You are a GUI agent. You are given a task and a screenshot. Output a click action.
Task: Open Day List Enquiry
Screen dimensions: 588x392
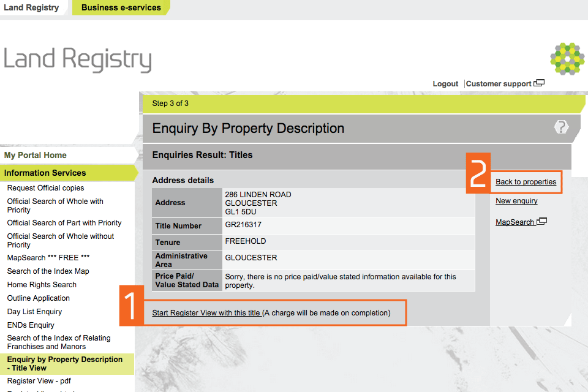(35, 312)
